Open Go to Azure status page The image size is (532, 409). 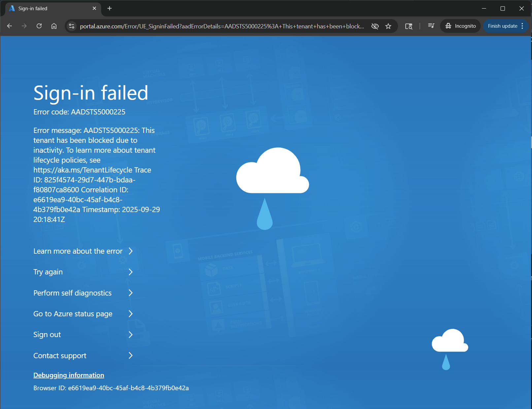coord(73,314)
